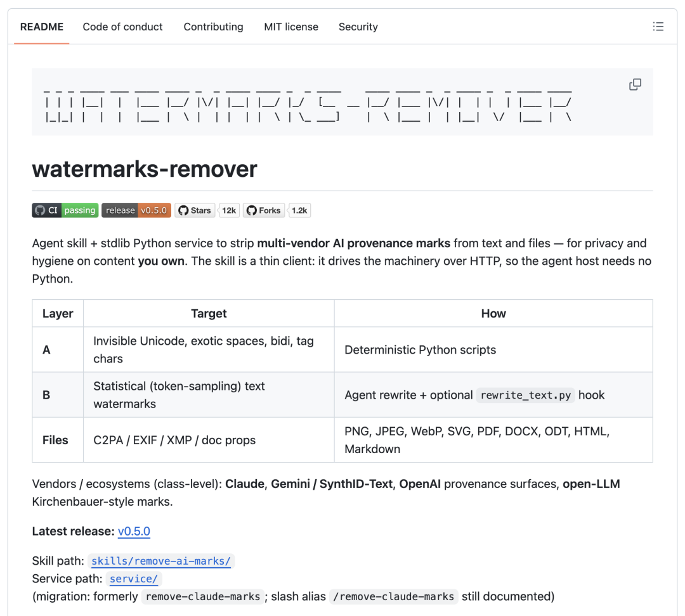This screenshot has height=616, width=685.
Task: Click 'multi-vendor AI provenance marks' bold text
Action: (x=353, y=243)
